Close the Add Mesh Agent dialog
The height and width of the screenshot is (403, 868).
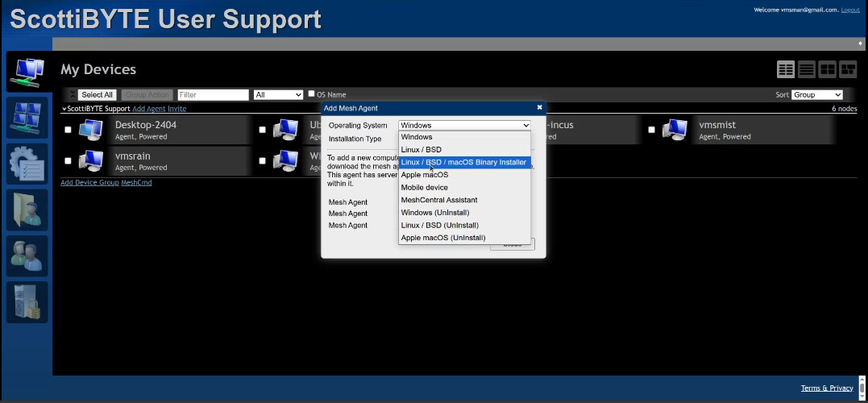539,107
